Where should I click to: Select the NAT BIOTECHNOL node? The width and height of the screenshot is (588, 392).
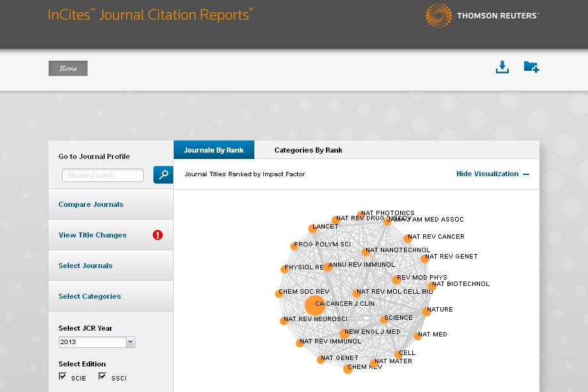tap(431, 286)
